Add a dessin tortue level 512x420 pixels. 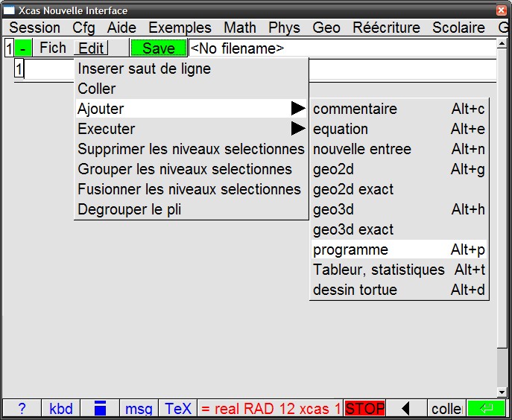[x=399, y=290]
